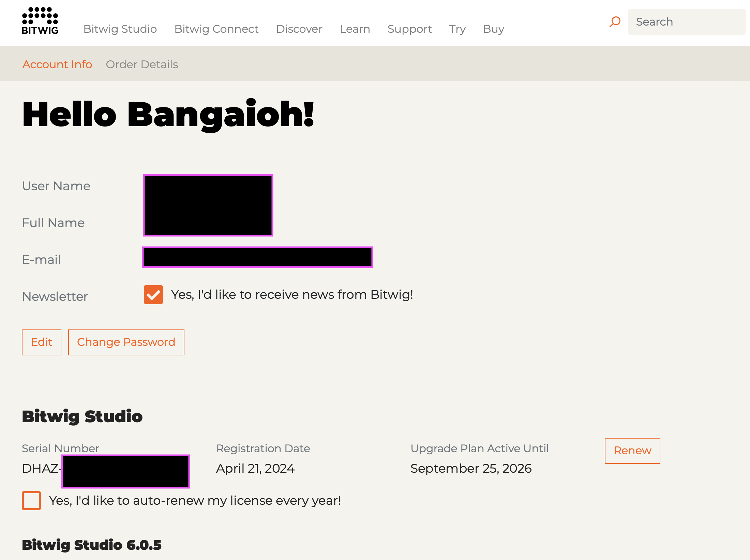Open the Discover menu
This screenshot has height=560, width=750.
pos(299,29)
